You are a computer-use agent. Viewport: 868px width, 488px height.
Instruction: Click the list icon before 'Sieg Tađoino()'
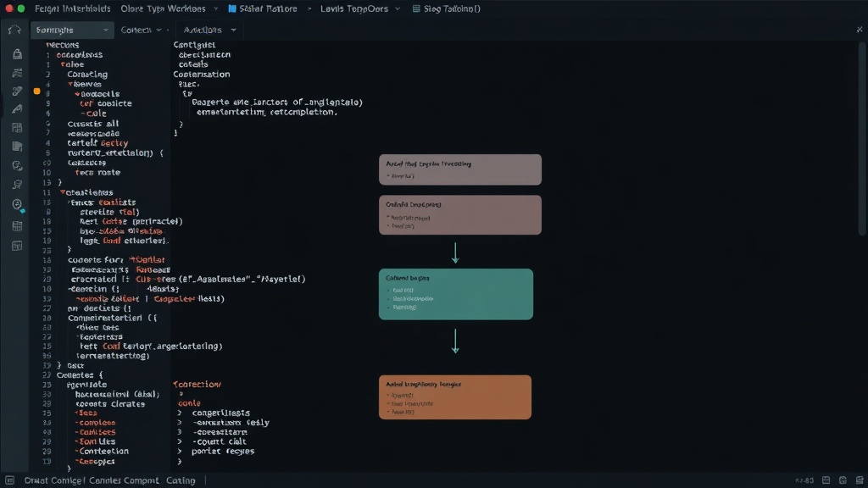click(x=416, y=8)
